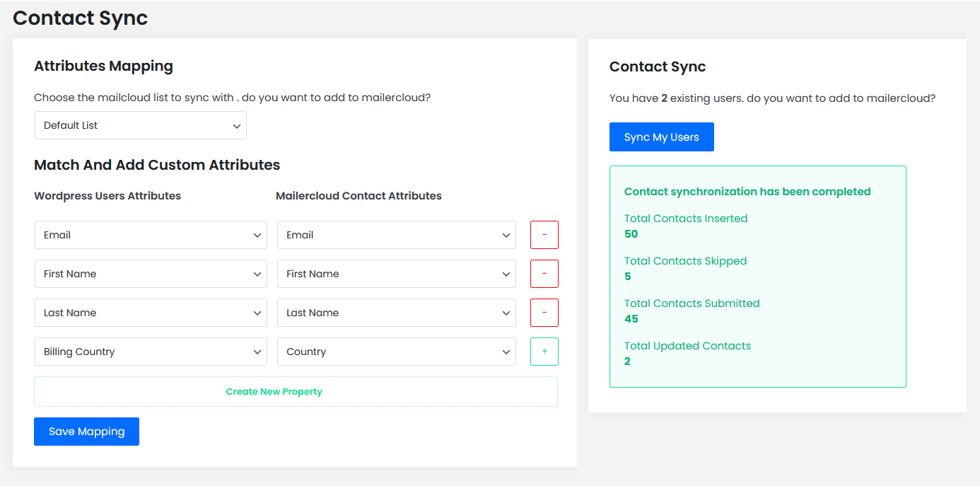Remove the First Name mapping row
Image resolution: width=980 pixels, height=486 pixels.
pyautogui.click(x=544, y=274)
